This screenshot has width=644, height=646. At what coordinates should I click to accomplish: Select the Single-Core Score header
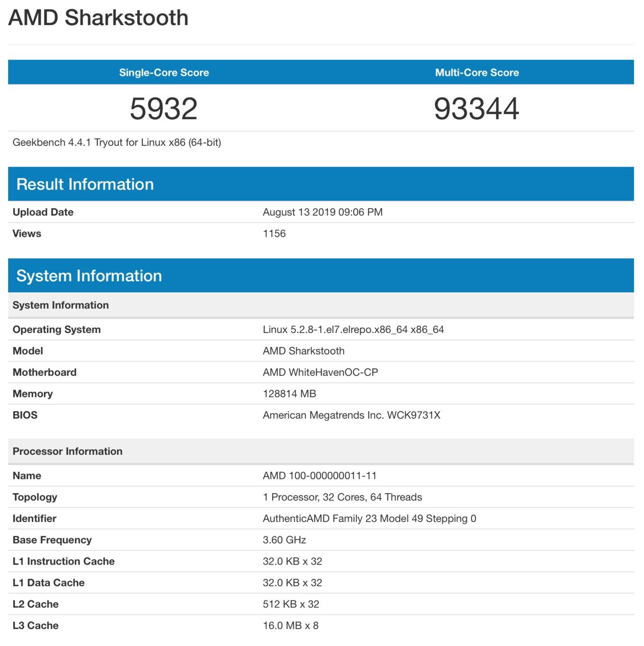coord(164,72)
